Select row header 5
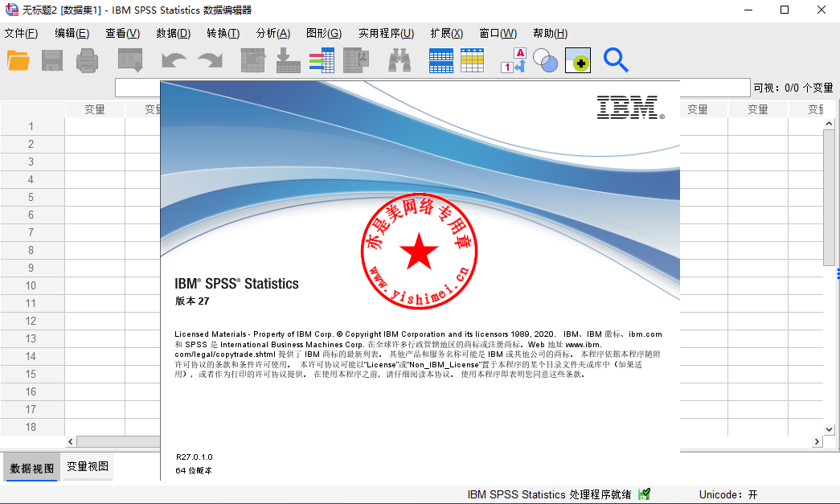 tap(31, 197)
